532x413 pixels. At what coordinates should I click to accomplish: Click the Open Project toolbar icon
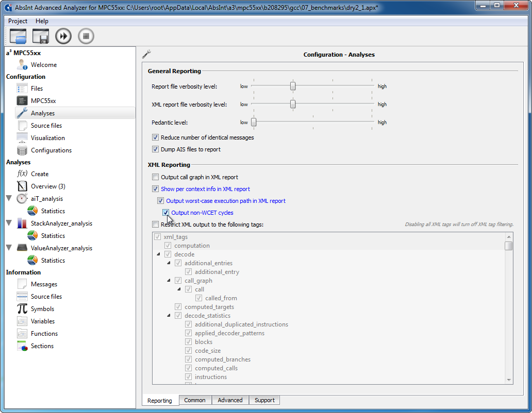tap(18, 36)
